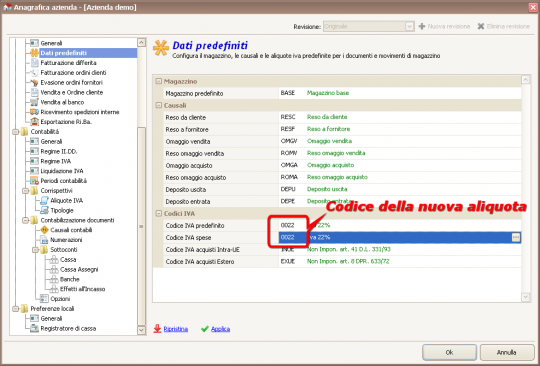The height and width of the screenshot is (366, 540).
Task: Collapse the Codici IVA property group
Action: pos(158,213)
